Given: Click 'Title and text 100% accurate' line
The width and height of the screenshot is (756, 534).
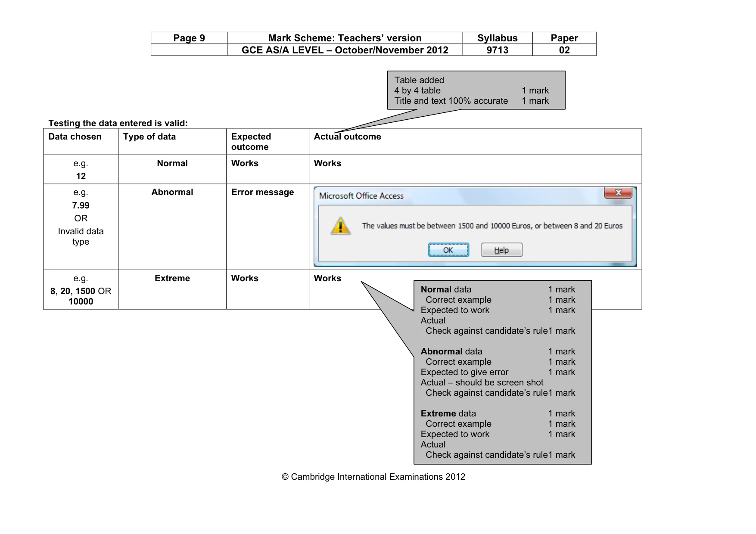Looking at the screenshot, I should [451, 101].
